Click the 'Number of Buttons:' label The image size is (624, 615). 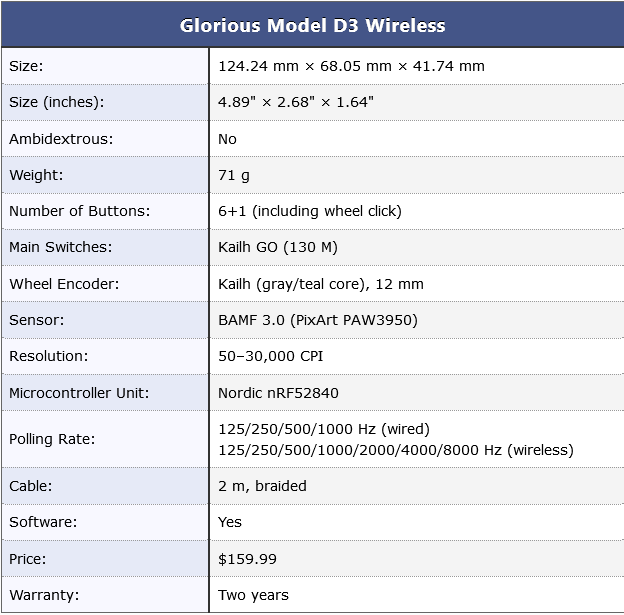80,211
